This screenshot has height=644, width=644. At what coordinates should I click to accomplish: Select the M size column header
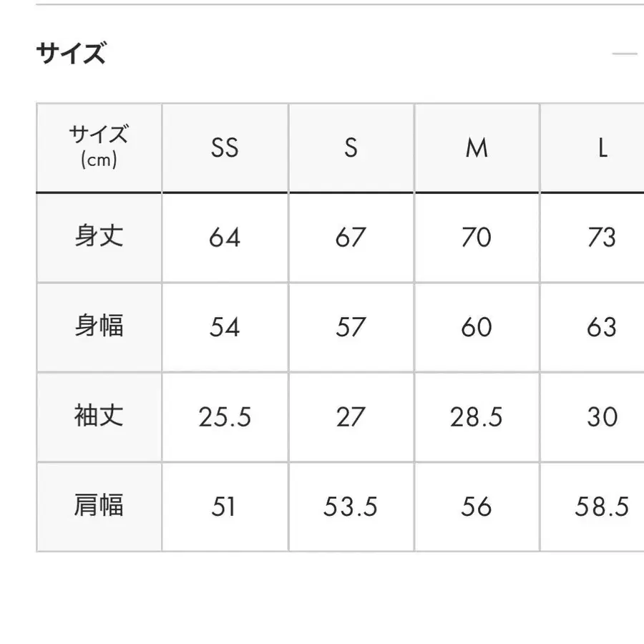click(477, 148)
